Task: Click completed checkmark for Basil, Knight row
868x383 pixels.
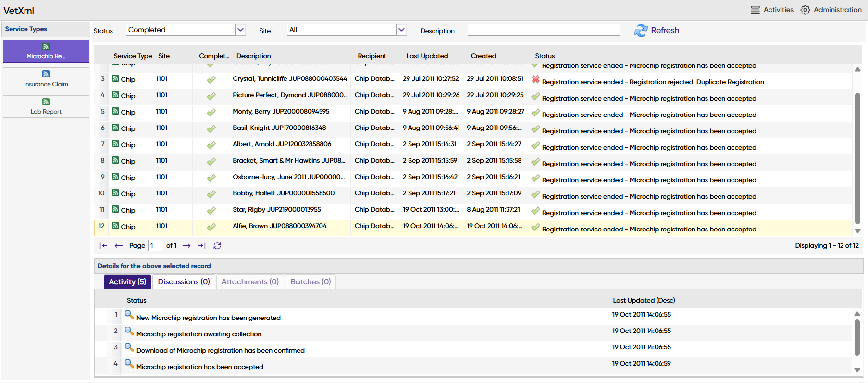Action: [x=211, y=129]
